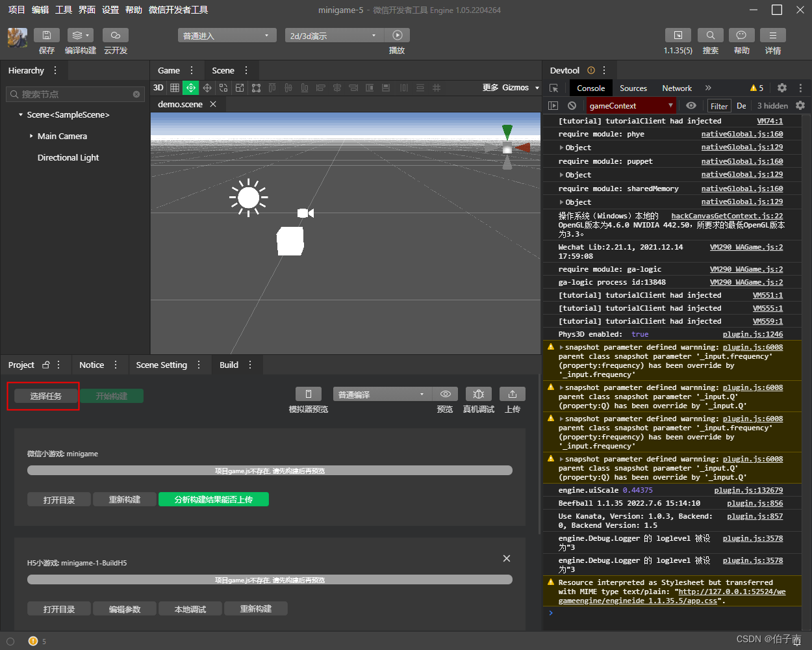
Task: Click the 1.1.35(5) engine version icon
Action: (x=678, y=35)
